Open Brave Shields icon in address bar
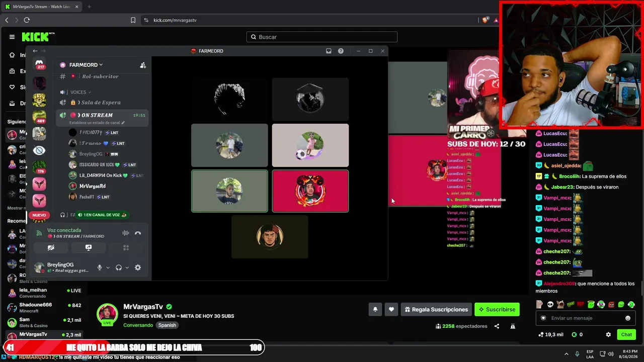The height and width of the screenshot is (362, 644). [x=485, y=20]
